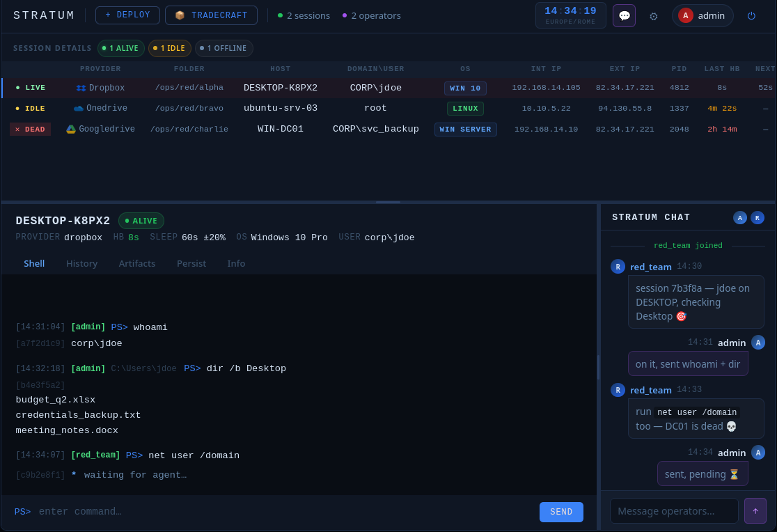Click the 2 operators indicator
The height and width of the screenshot is (532, 777).
pos(372,16)
